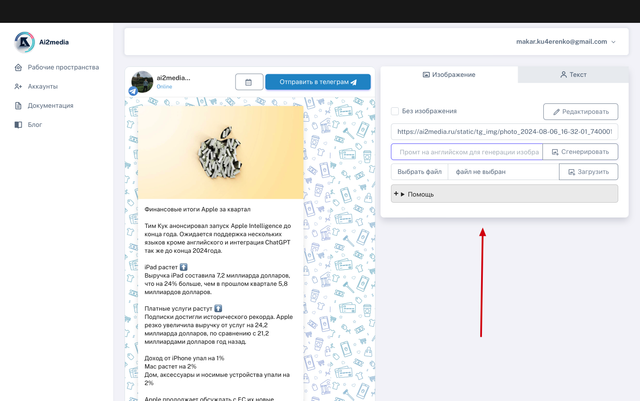The height and width of the screenshot is (401, 640).
Task: Focus the image generation prompt field
Action: [465, 152]
